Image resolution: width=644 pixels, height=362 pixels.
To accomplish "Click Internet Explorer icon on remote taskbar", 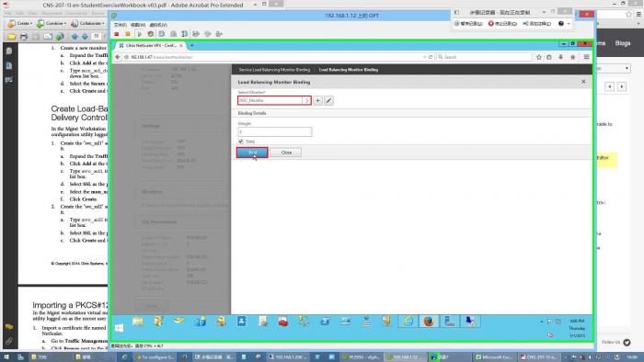I will point(408,322).
